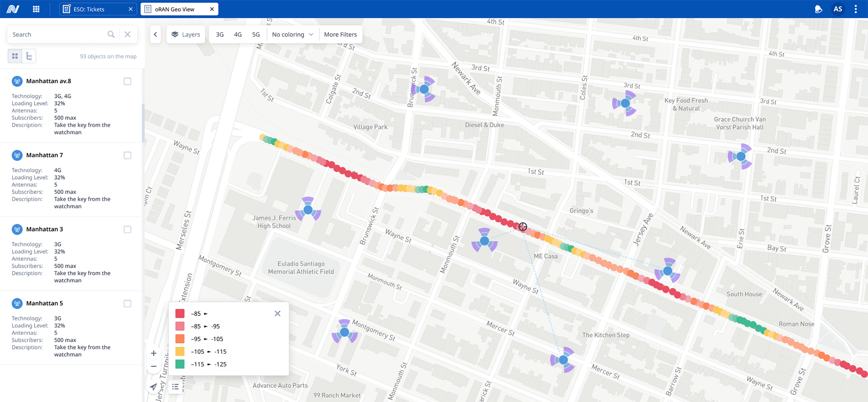The width and height of the screenshot is (868, 402).
Task: Check the Manhattan av.8 checkbox
Action: pyautogui.click(x=128, y=81)
